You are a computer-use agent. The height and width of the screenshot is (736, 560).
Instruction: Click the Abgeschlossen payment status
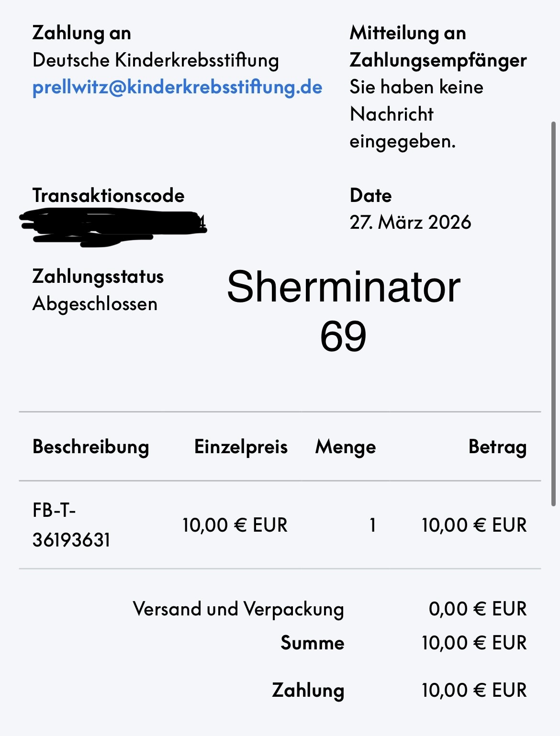click(95, 304)
